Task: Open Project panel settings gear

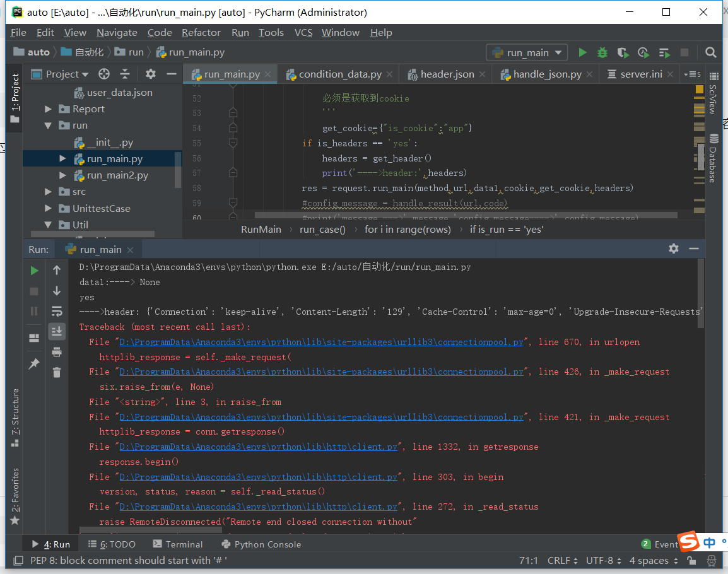Action: tap(150, 74)
